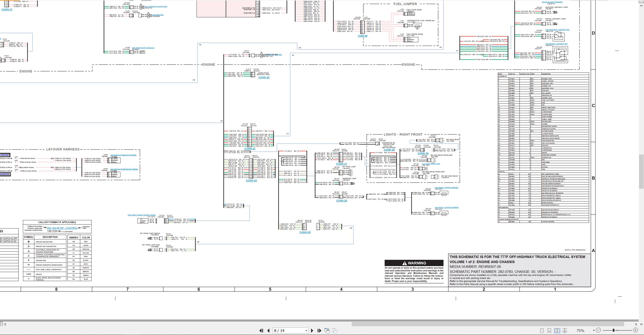
Task: Click the zoom in plus button
Action: [635, 330]
